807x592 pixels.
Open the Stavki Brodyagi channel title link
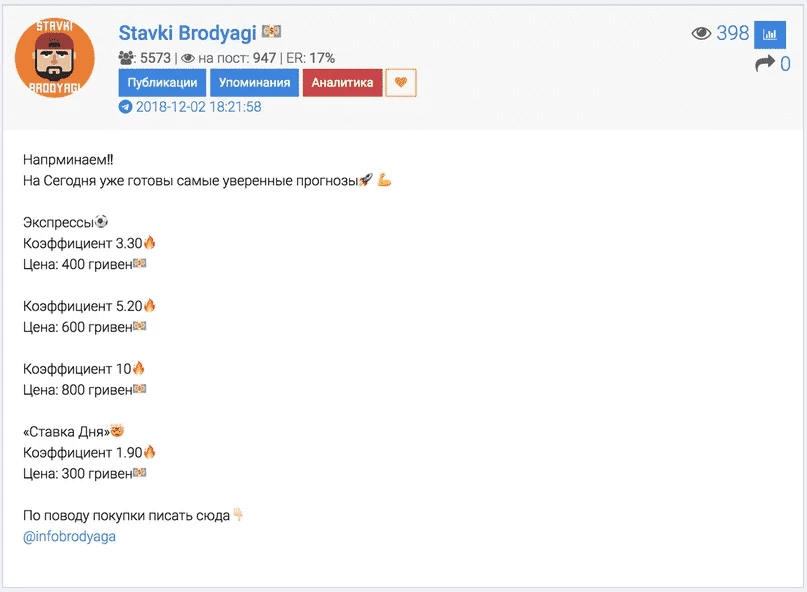point(187,33)
